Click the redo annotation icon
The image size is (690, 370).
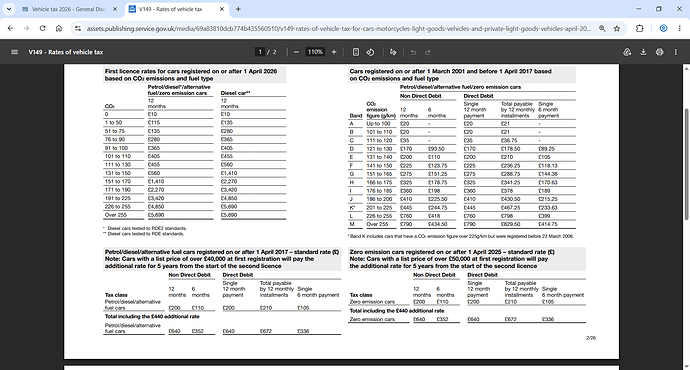click(x=427, y=52)
